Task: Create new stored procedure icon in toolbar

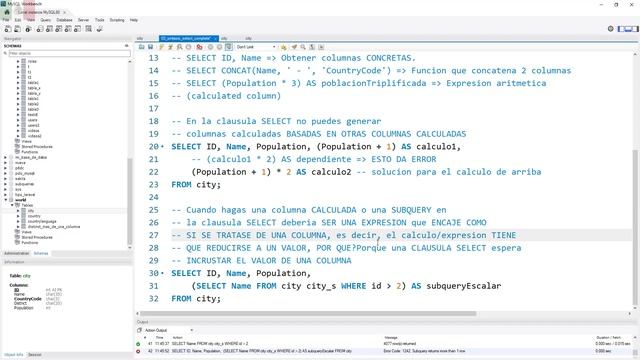Action: click(68, 29)
